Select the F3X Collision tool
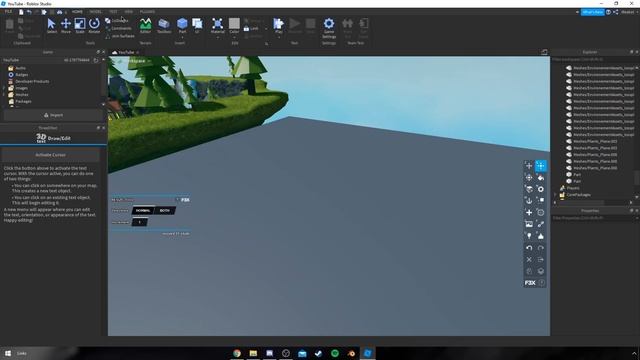640x360 pixels. click(540, 201)
